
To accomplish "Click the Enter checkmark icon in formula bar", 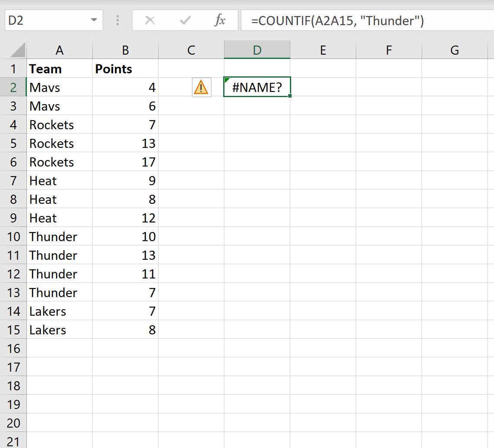I will 185,20.
